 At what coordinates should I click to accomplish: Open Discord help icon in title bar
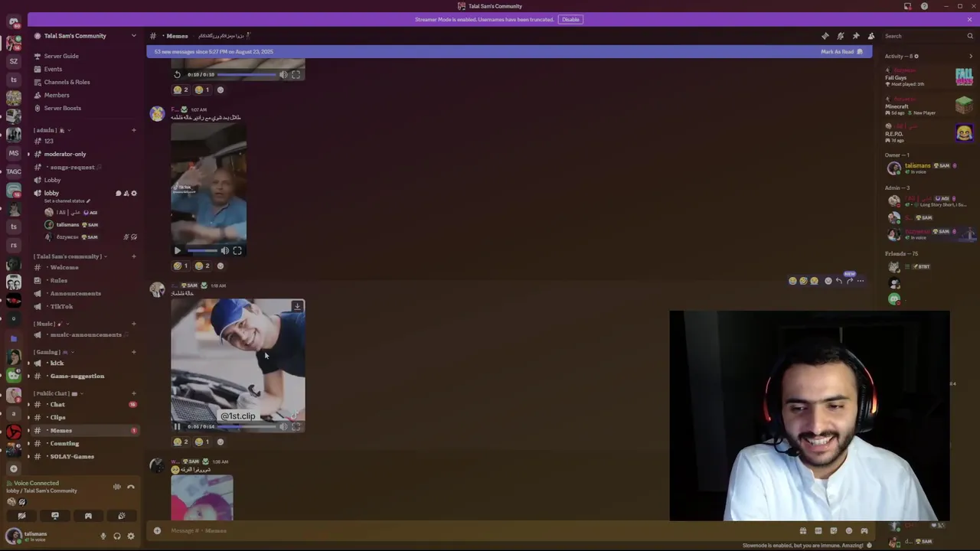[x=924, y=6]
